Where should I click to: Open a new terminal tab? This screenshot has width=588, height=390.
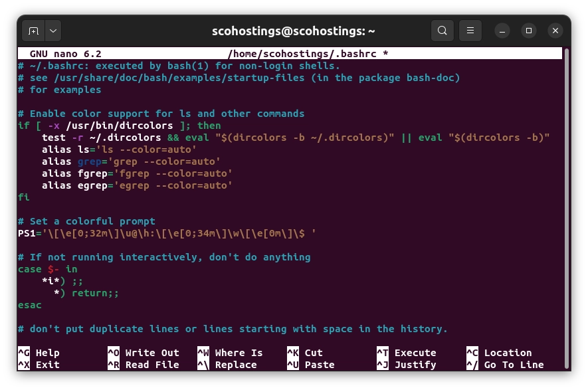33,31
